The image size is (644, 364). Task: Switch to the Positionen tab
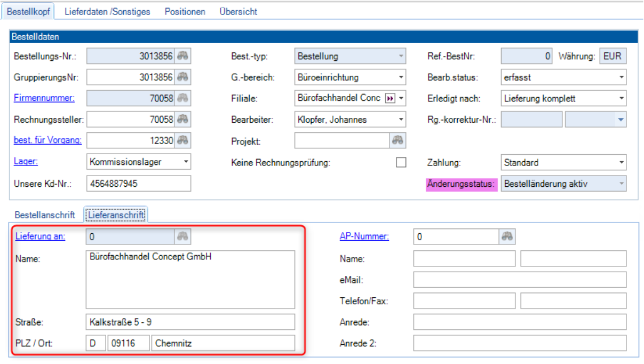coord(185,11)
